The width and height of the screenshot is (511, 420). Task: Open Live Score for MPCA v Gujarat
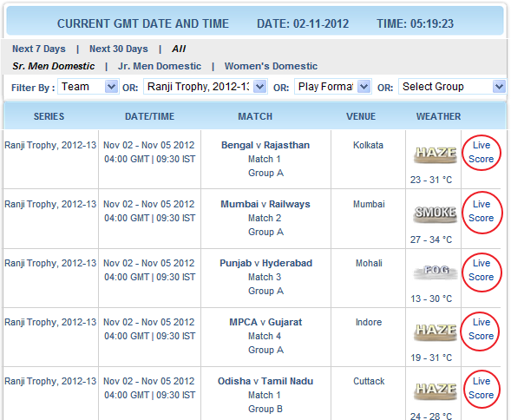point(481,331)
